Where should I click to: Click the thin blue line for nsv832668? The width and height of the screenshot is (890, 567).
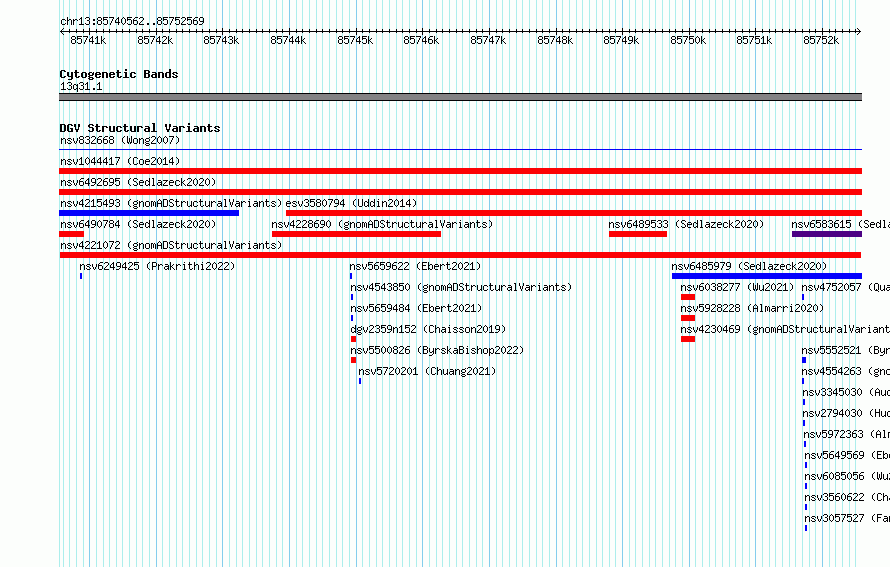click(460, 150)
